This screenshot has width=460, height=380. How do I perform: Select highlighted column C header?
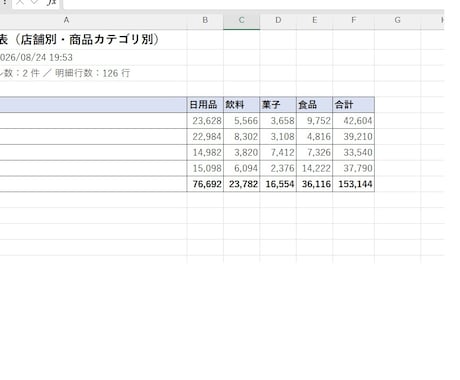click(242, 20)
